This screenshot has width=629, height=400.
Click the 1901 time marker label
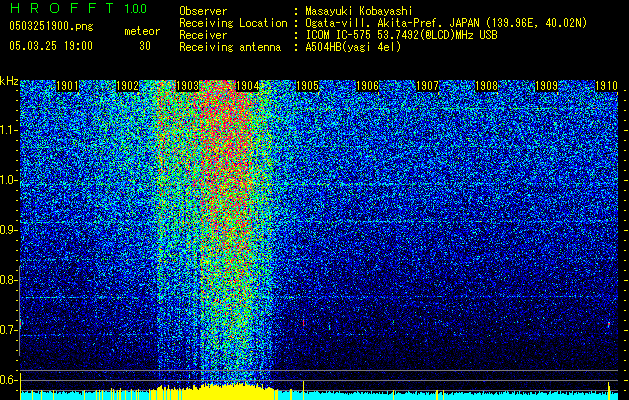[67, 86]
